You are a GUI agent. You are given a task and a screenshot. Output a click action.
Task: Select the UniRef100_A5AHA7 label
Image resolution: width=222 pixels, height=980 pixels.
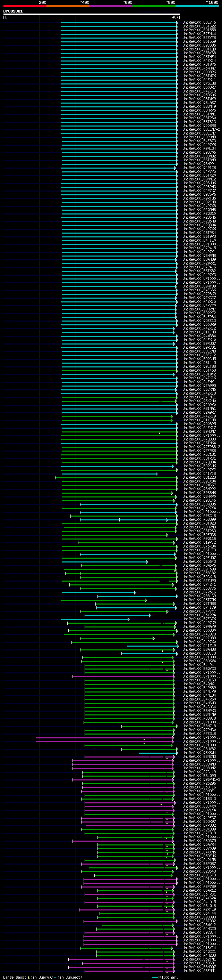tap(199, 68)
